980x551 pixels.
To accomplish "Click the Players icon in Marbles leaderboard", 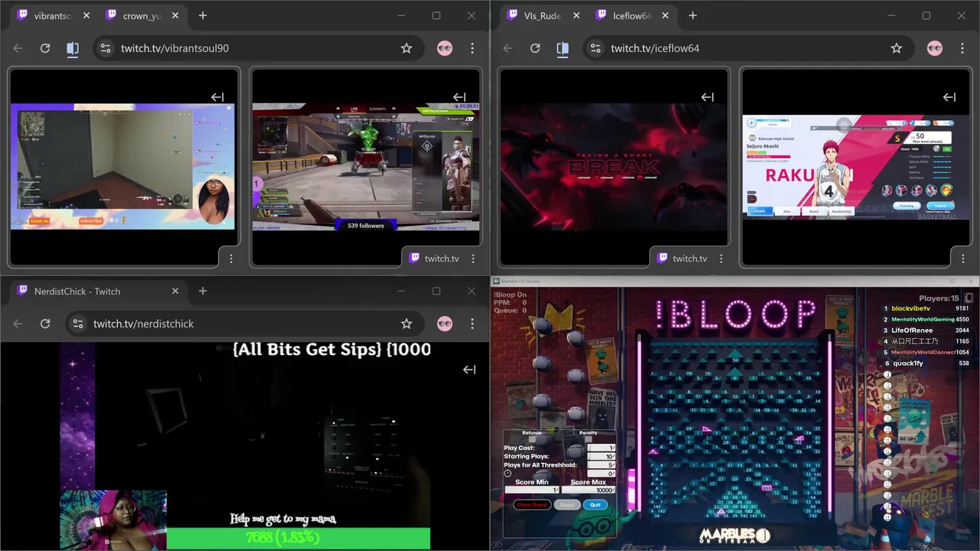I will pos(969,298).
